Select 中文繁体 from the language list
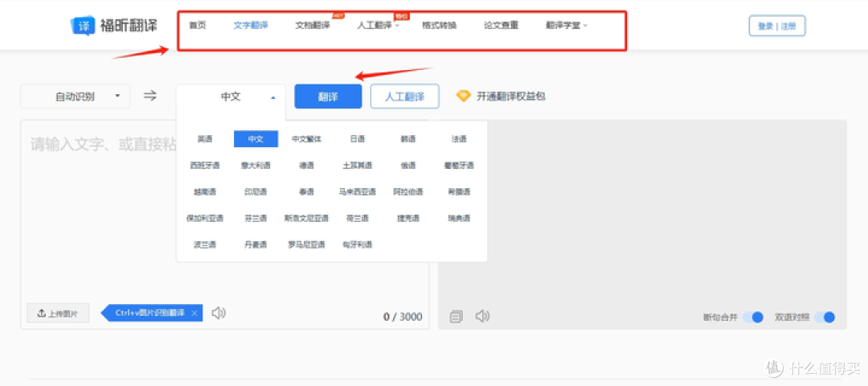The height and width of the screenshot is (386, 868). point(307,139)
